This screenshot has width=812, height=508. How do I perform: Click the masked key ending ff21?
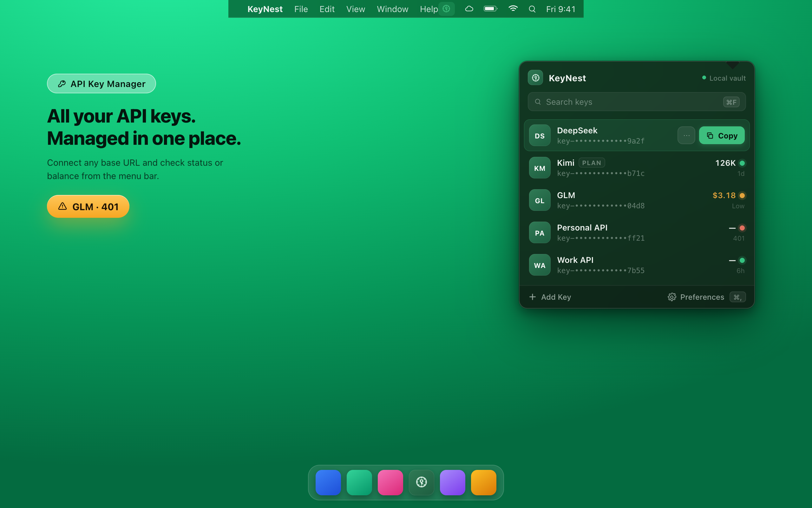click(x=601, y=238)
